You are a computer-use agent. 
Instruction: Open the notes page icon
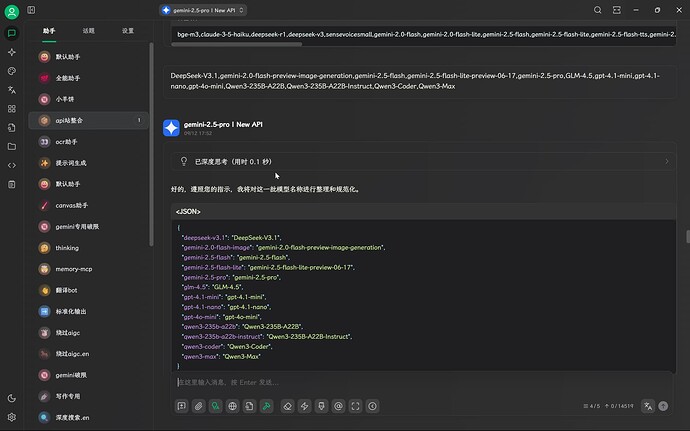point(12,184)
